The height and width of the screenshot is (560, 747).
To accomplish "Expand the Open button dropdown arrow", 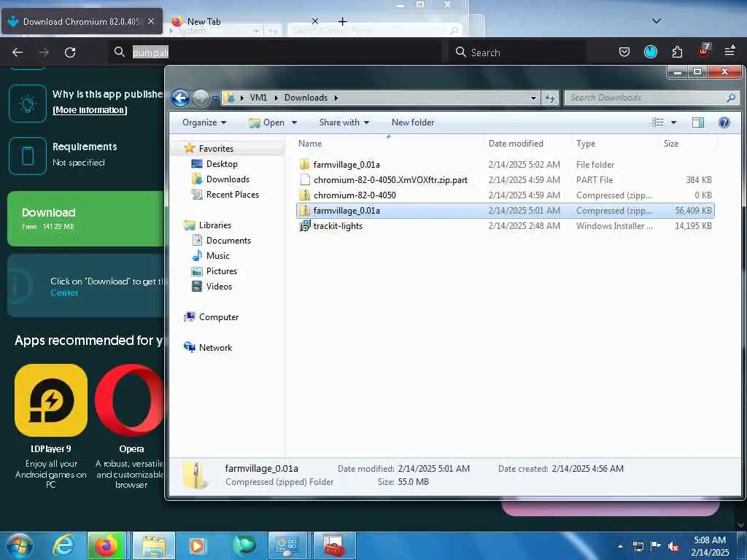I will point(295,122).
